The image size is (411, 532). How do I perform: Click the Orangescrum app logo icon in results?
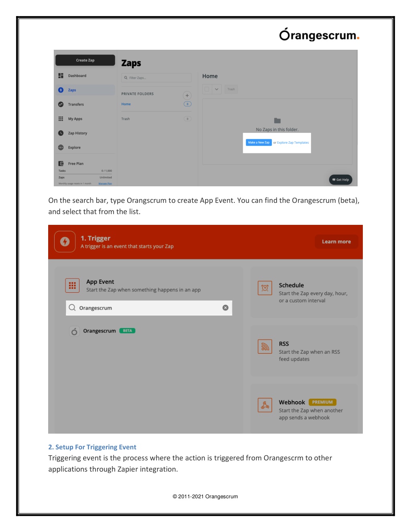coord(74,331)
